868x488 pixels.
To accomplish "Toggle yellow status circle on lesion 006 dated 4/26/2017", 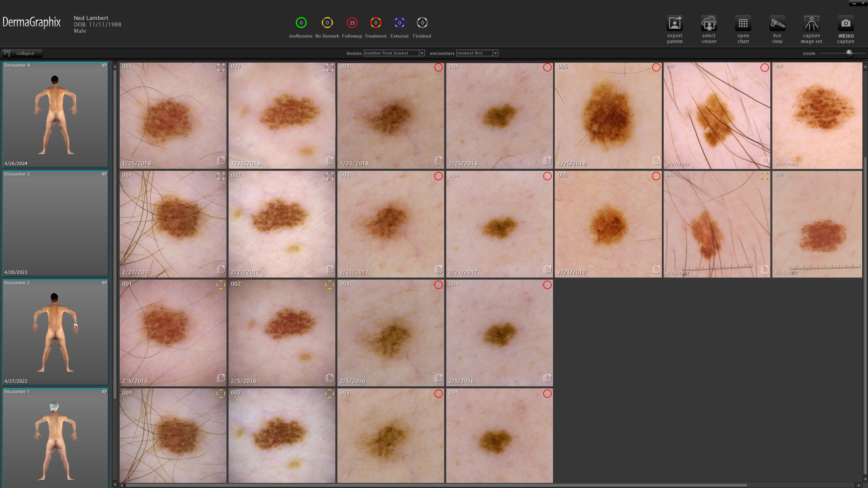I will [x=765, y=176].
